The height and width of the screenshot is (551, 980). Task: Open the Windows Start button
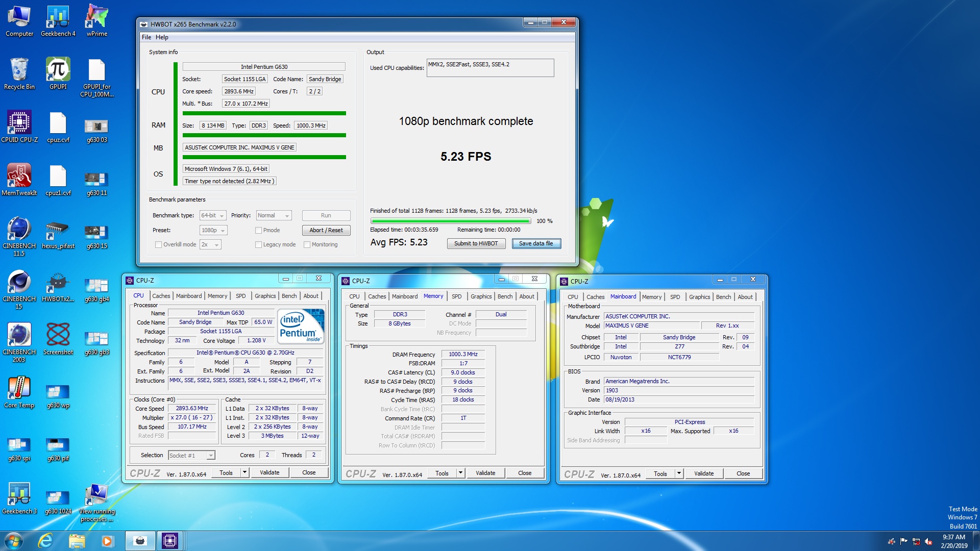coord(14,541)
